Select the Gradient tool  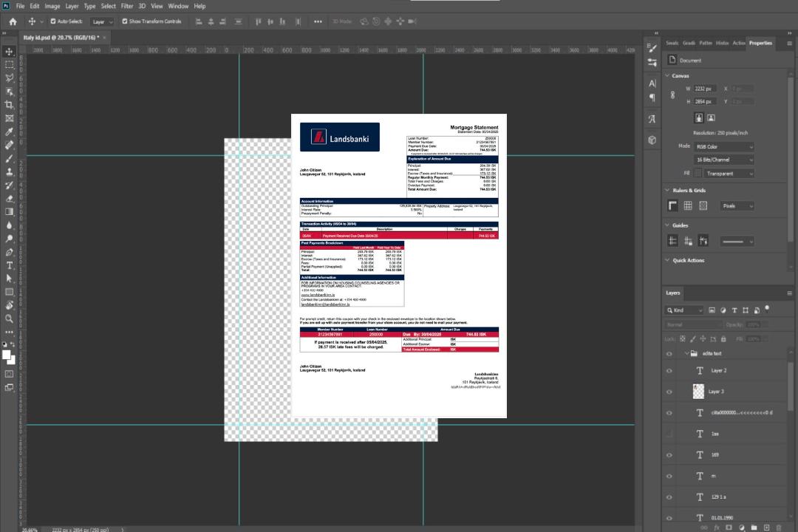pyautogui.click(x=9, y=212)
